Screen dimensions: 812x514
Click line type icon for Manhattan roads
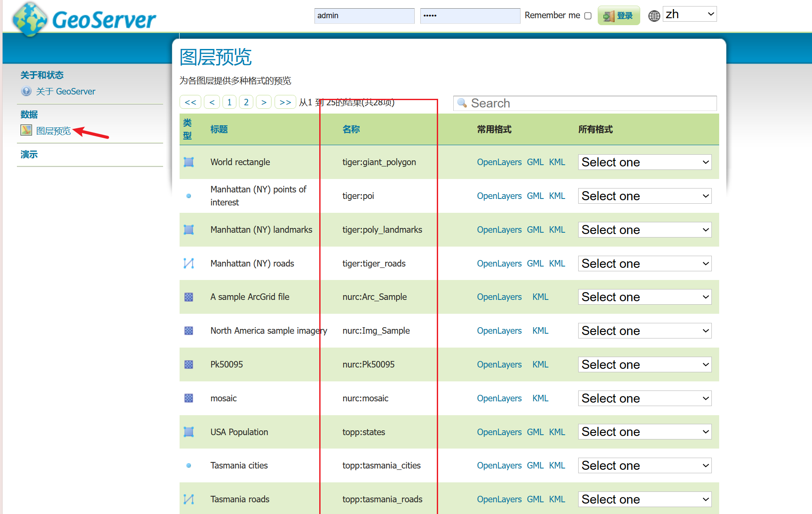click(x=189, y=264)
